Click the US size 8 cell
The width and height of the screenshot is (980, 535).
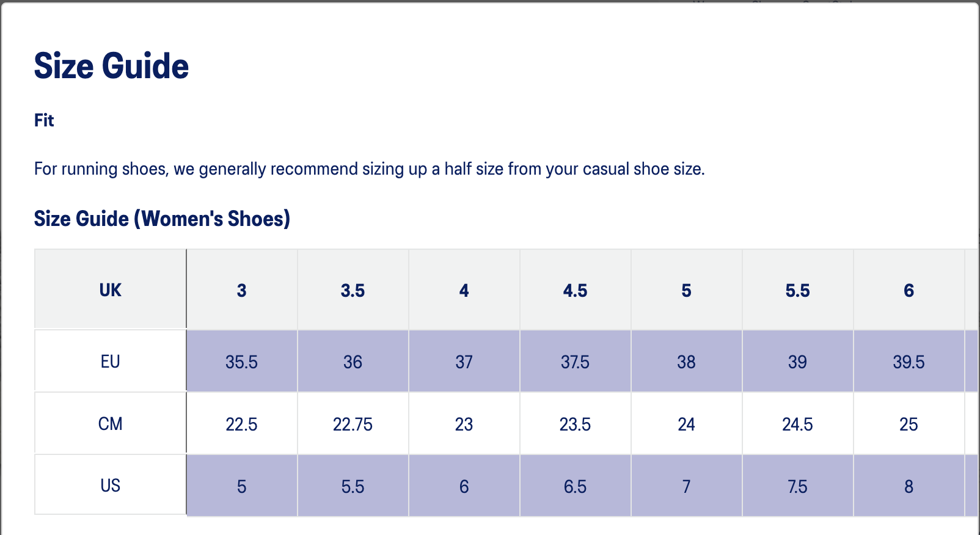pos(909,487)
